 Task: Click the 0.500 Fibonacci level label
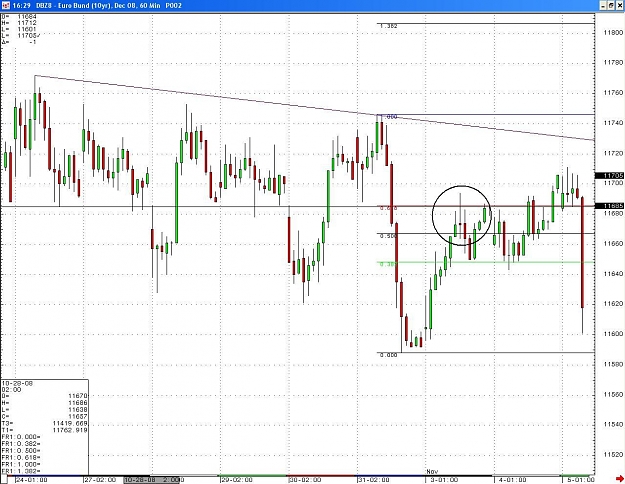point(388,236)
